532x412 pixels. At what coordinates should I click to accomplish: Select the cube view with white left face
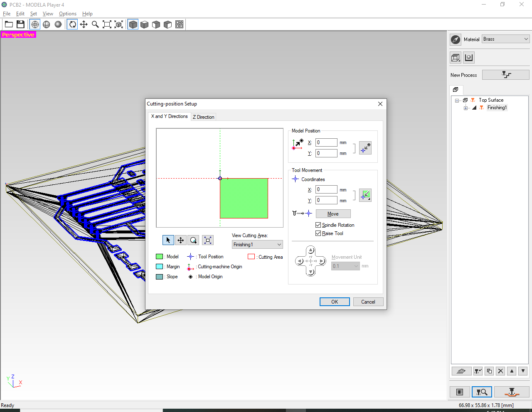(x=156, y=25)
